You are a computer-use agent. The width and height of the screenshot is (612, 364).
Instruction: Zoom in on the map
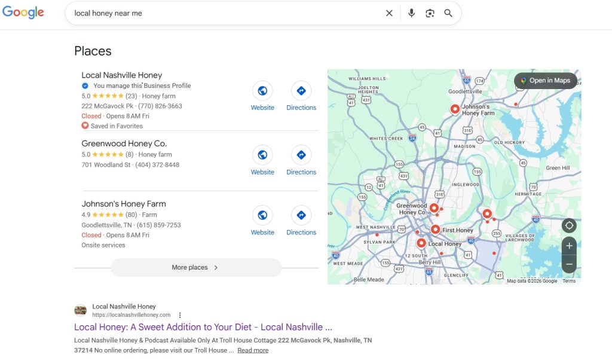coord(569,246)
